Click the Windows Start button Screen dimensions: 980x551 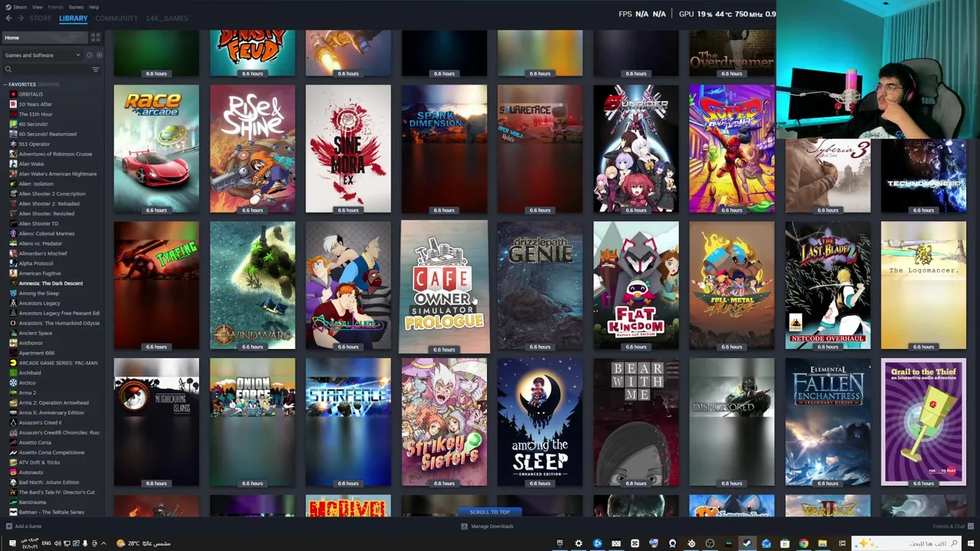970,543
